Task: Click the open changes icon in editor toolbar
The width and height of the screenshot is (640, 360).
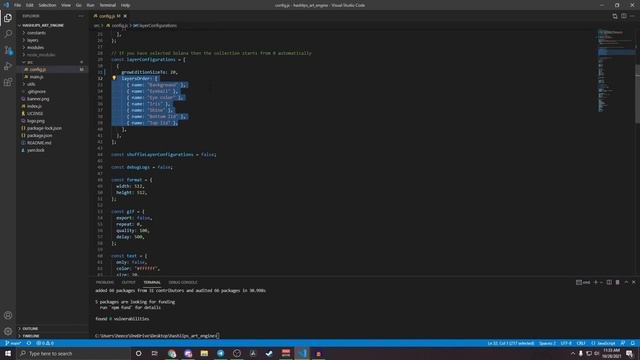Action: (x=615, y=16)
